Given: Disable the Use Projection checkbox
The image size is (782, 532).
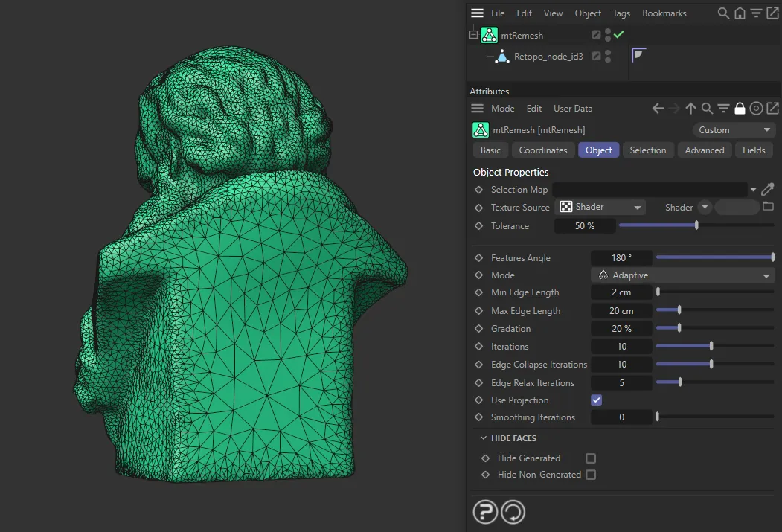Looking at the screenshot, I should pos(596,400).
